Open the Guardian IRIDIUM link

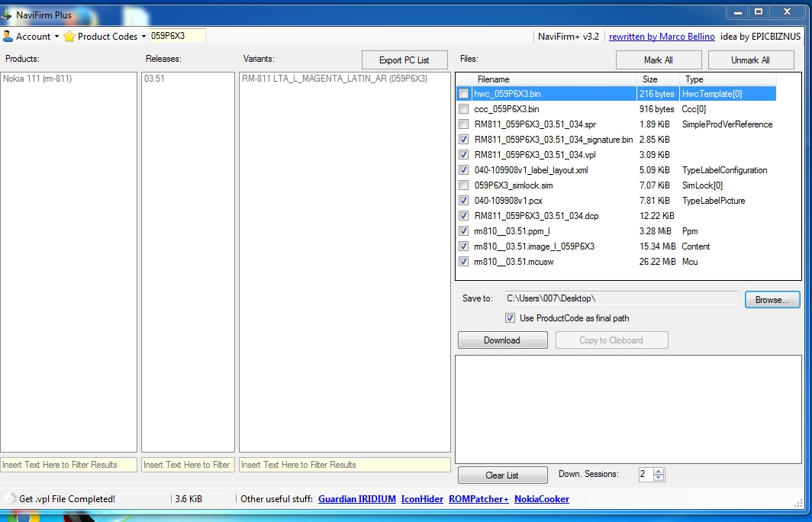[357, 498]
